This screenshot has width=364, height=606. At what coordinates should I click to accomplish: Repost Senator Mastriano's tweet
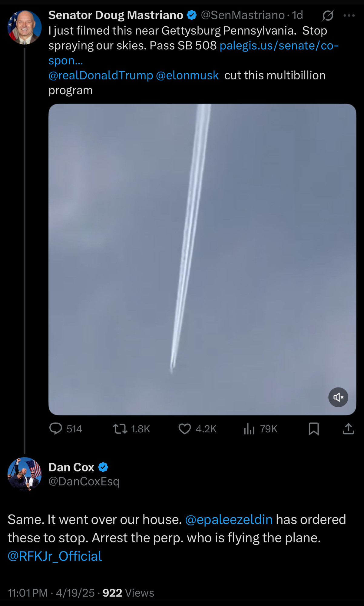click(x=131, y=429)
